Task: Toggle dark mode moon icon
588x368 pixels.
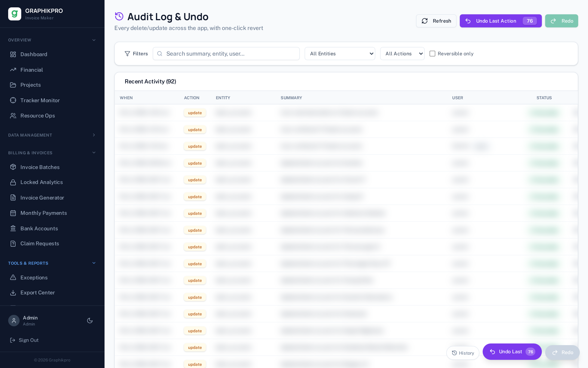Action: click(90, 321)
